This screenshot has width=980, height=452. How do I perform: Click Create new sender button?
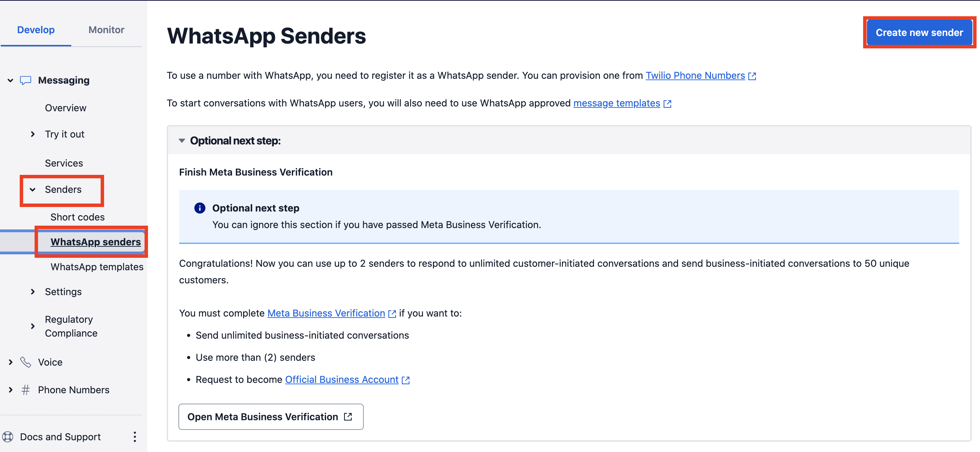click(919, 33)
